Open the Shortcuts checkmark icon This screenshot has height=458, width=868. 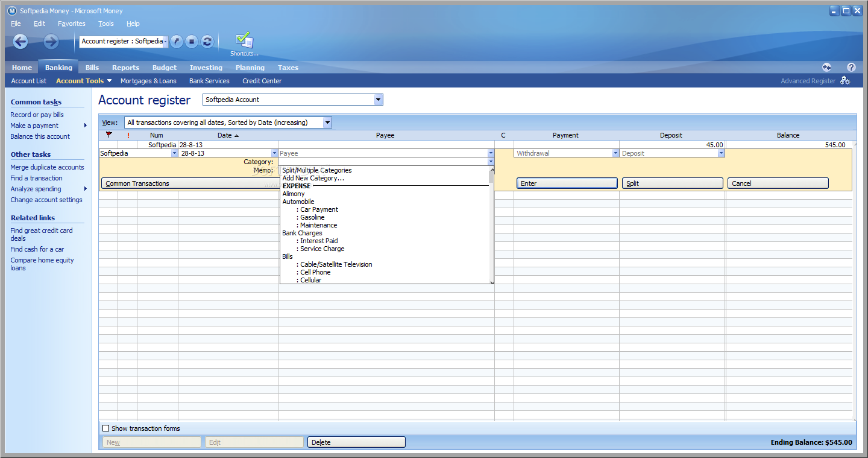(244, 40)
